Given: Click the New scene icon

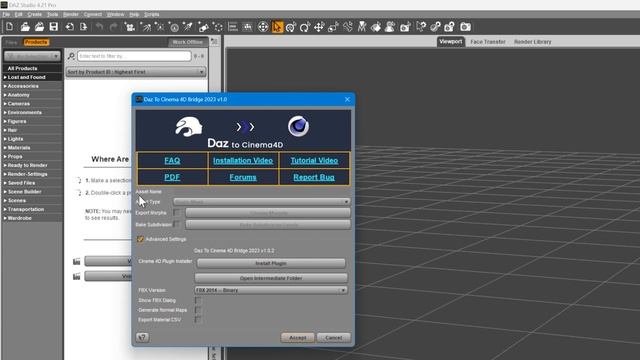Looking at the screenshot, I should coord(9,27).
